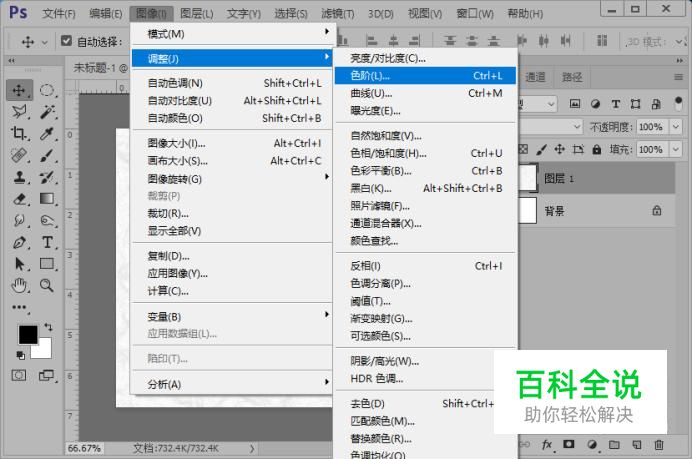Select the Clone Stamp tool
The image size is (692, 459).
coord(19,177)
